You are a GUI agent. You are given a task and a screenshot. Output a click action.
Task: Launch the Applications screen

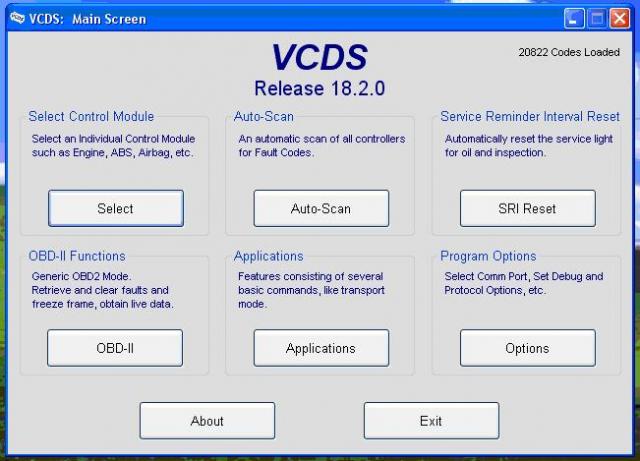pyautogui.click(x=321, y=348)
